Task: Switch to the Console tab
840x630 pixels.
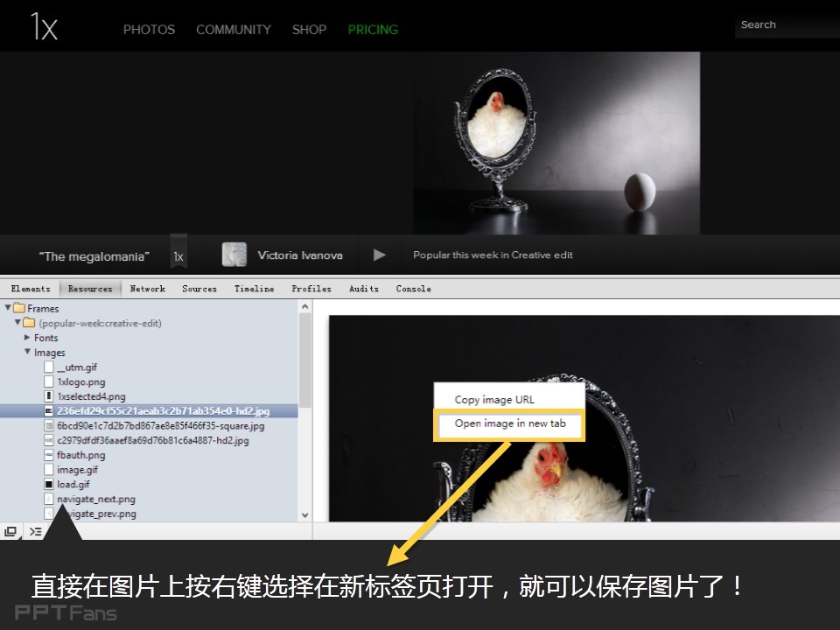Action: [413, 289]
